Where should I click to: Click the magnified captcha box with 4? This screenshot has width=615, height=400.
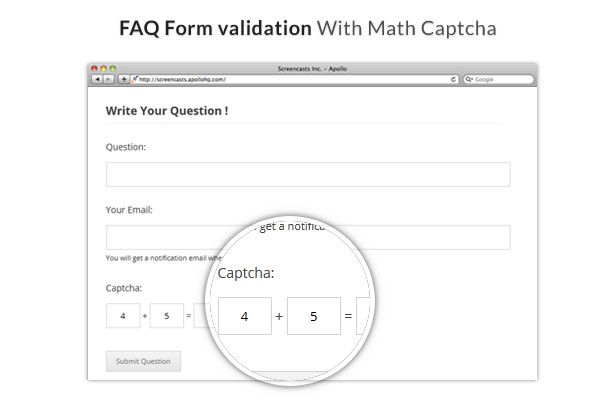point(245,316)
